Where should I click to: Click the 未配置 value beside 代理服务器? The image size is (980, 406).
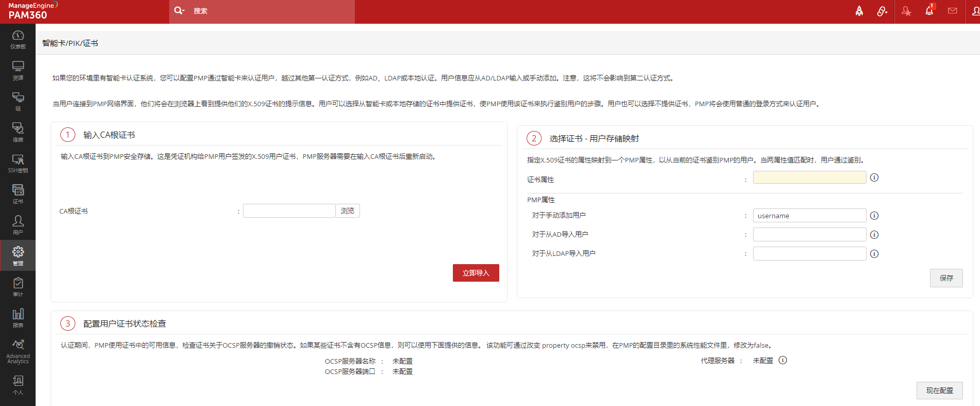coord(763,361)
